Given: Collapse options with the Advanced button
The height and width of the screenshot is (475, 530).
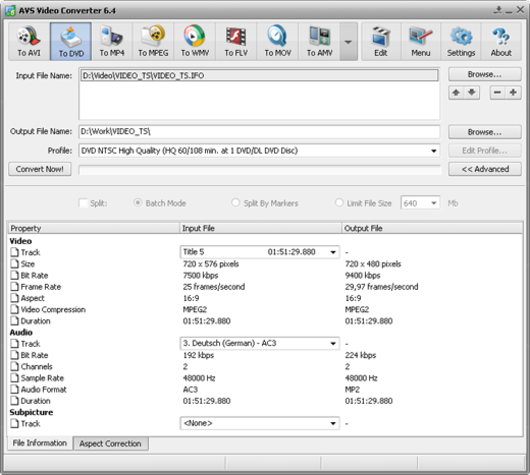Looking at the screenshot, I should [x=485, y=169].
